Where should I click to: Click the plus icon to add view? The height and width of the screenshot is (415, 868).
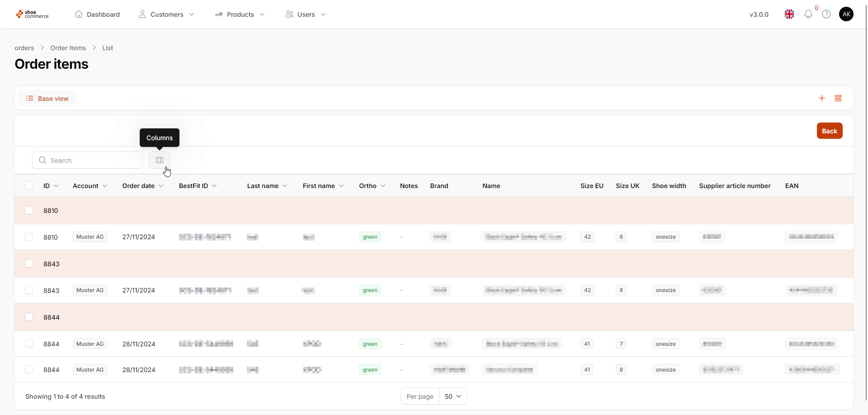[x=822, y=98]
